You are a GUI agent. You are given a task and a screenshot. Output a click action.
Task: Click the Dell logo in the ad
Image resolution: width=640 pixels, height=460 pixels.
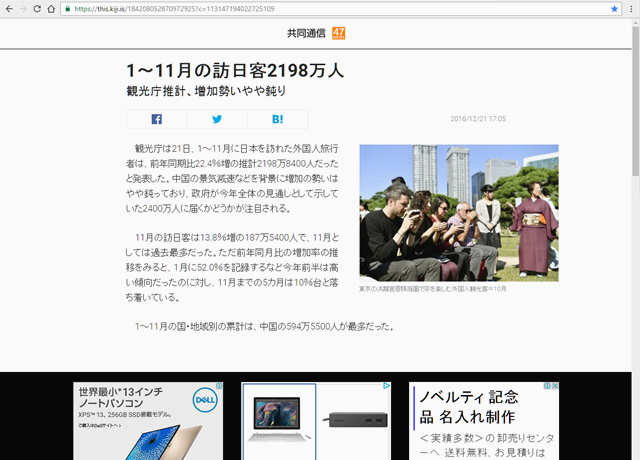206,398
